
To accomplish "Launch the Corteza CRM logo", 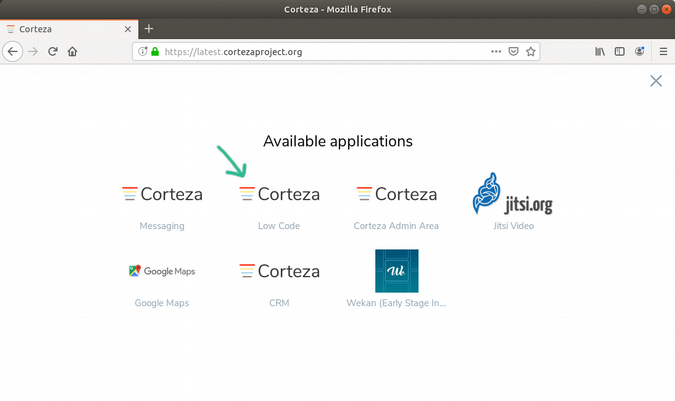I will (x=279, y=271).
